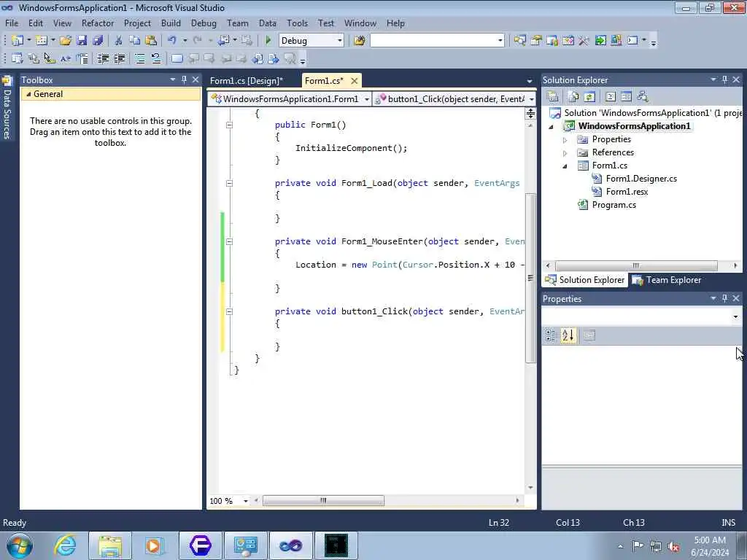Open the Data Sources side tab

click(x=7, y=109)
